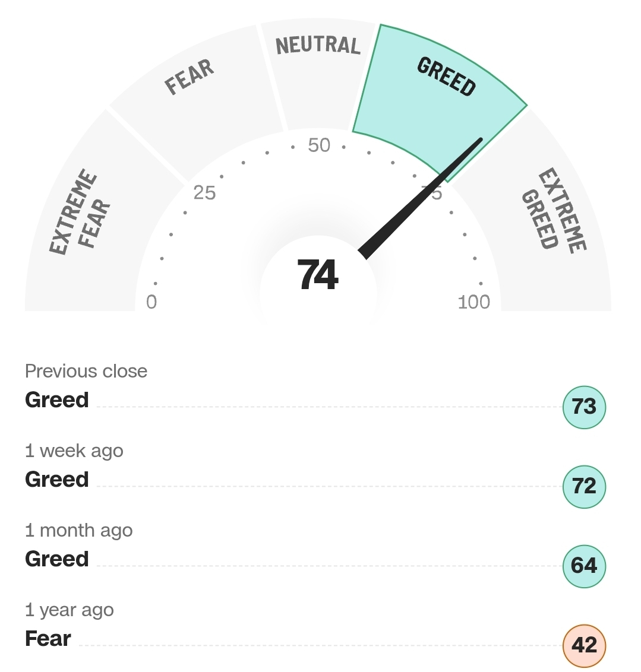Click the Fear rating under 1 year ago
The image size is (641, 672).
coord(48,639)
